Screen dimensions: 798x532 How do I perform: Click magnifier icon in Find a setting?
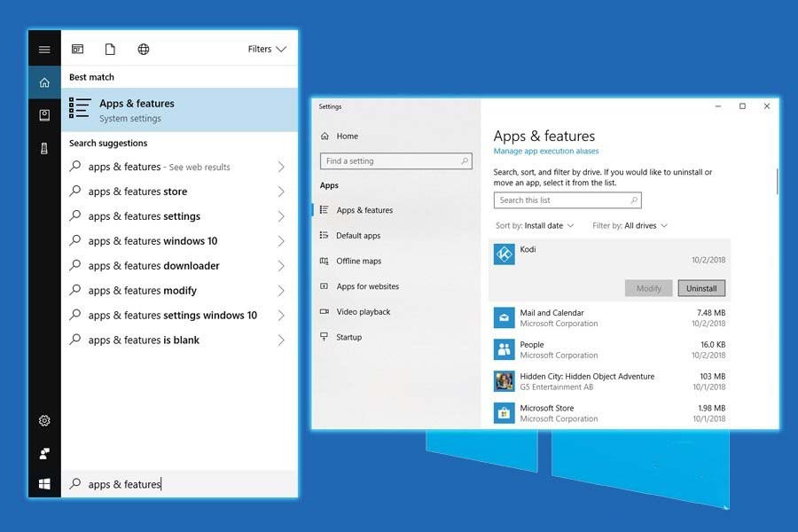pos(464,160)
